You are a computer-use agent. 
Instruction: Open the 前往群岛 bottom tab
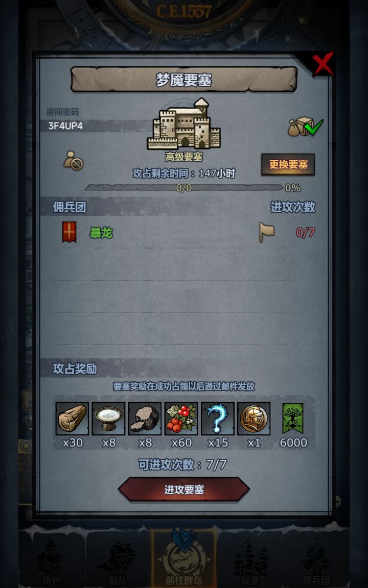click(183, 558)
